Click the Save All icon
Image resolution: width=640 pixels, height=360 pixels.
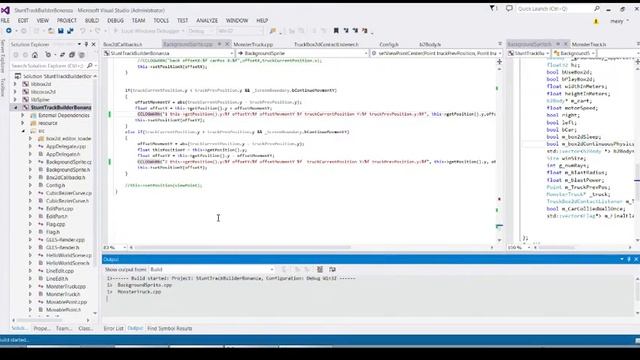[70, 31]
